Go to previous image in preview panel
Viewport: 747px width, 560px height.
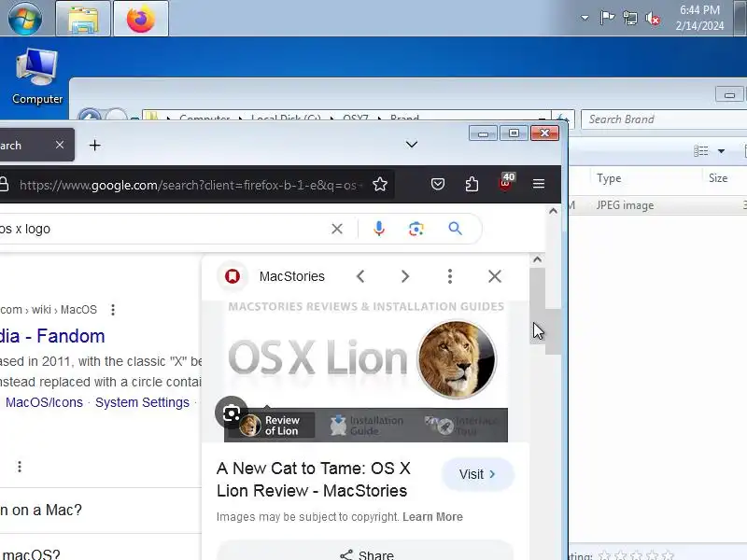coord(360,276)
